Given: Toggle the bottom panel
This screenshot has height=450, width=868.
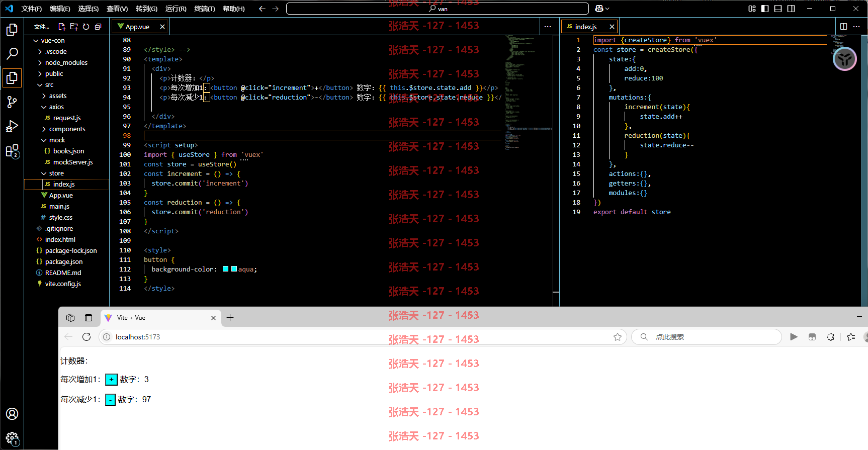Looking at the screenshot, I should (x=778, y=9).
